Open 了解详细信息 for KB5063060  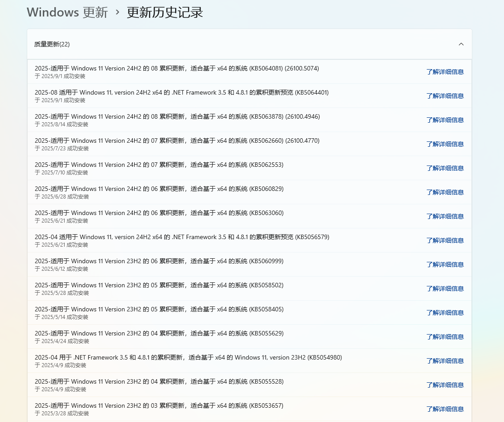445,216
